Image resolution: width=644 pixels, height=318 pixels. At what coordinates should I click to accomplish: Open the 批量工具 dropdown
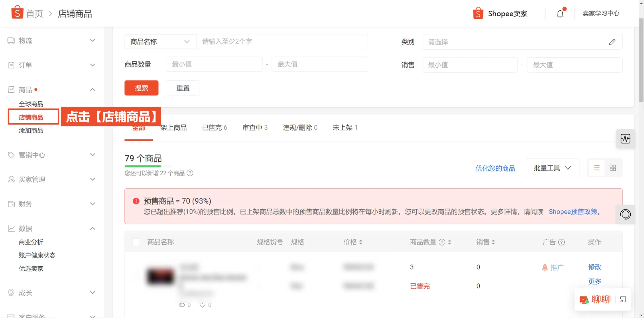(x=552, y=168)
